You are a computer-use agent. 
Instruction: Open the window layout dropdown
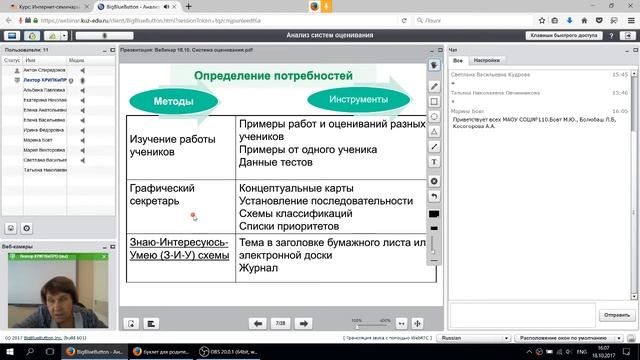569,338
